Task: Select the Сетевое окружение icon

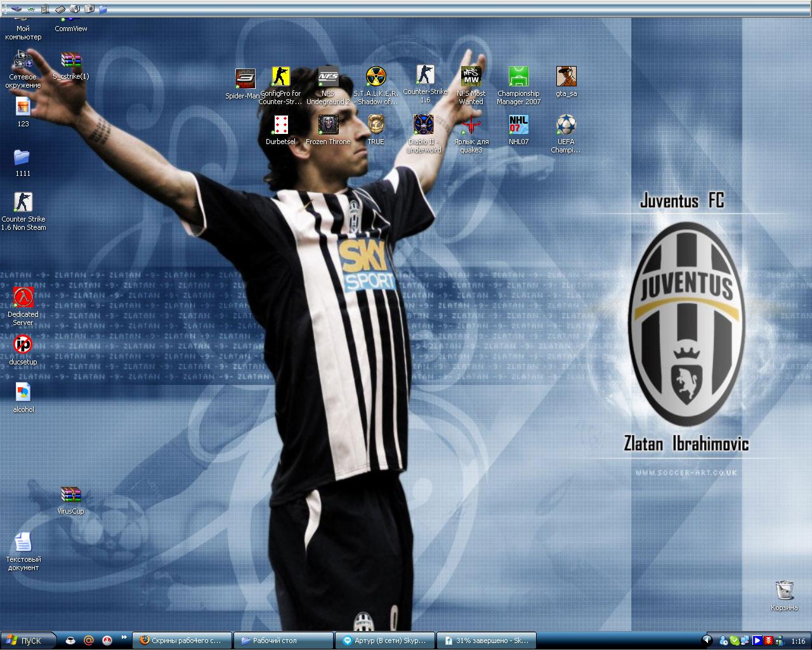Action: pyautogui.click(x=23, y=69)
